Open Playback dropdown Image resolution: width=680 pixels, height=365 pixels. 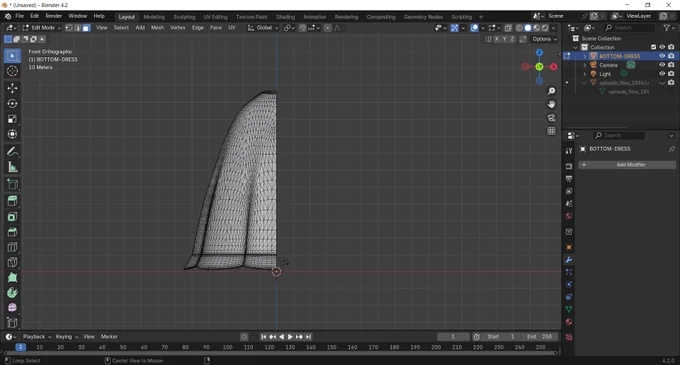pyautogui.click(x=37, y=336)
